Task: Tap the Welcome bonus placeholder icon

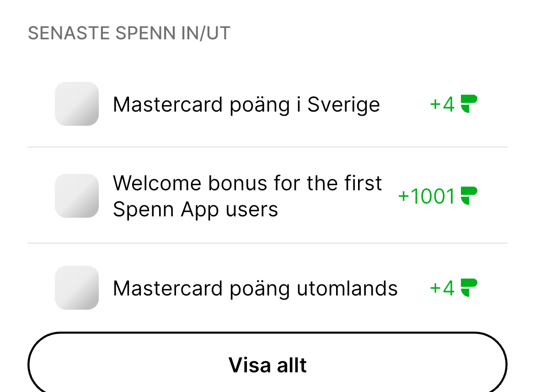Action: click(77, 196)
